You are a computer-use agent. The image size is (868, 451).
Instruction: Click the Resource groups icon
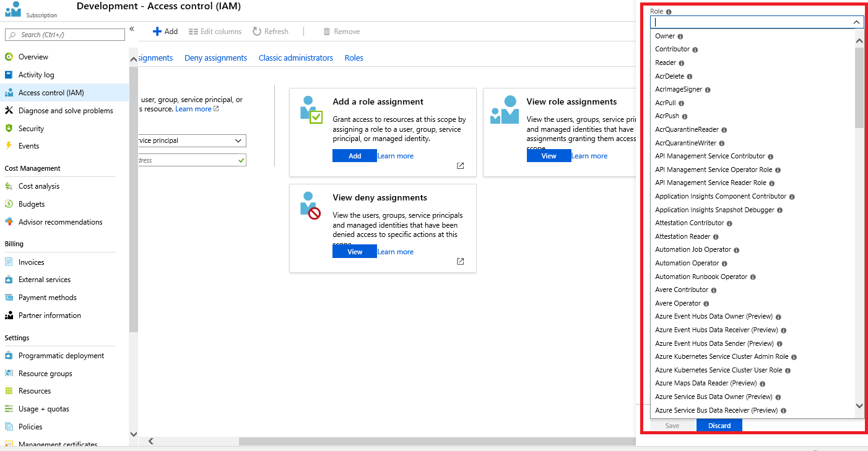pyautogui.click(x=9, y=374)
